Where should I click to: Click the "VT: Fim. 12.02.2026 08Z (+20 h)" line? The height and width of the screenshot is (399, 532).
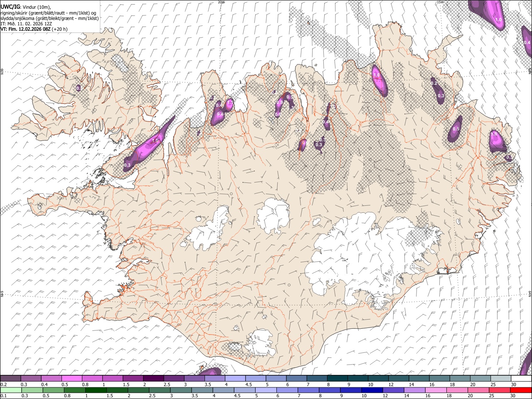[34, 29]
